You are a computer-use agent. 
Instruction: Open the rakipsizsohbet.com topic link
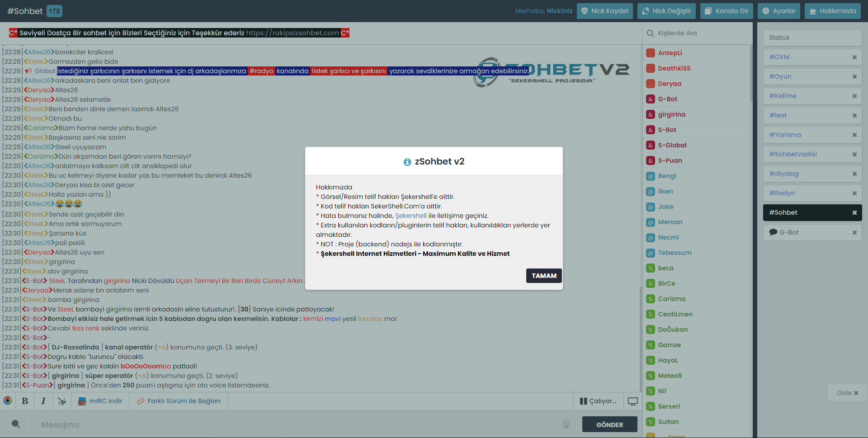click(x=292, y=33)
